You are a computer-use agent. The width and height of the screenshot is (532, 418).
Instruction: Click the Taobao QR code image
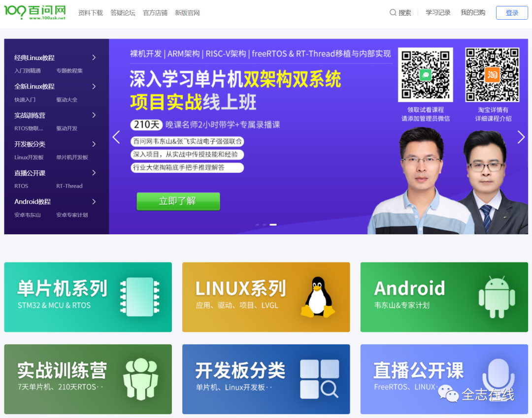(x=492, y=74)
